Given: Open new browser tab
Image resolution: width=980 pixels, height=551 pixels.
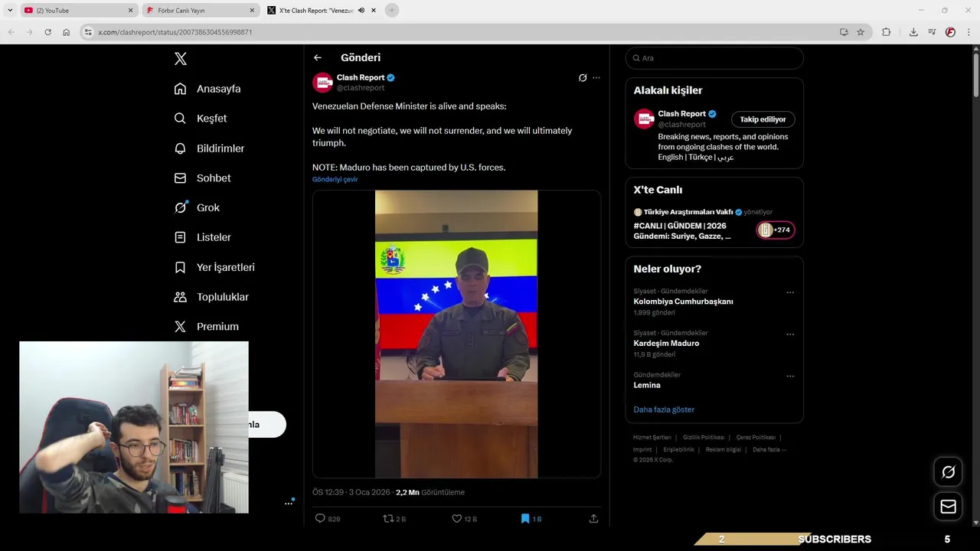Looking at the screenshot, I should (392, 11).
